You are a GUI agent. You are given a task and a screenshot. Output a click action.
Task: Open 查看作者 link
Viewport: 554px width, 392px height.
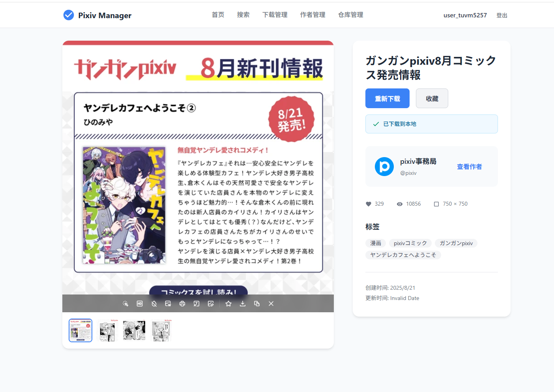(x=469, y=167)
